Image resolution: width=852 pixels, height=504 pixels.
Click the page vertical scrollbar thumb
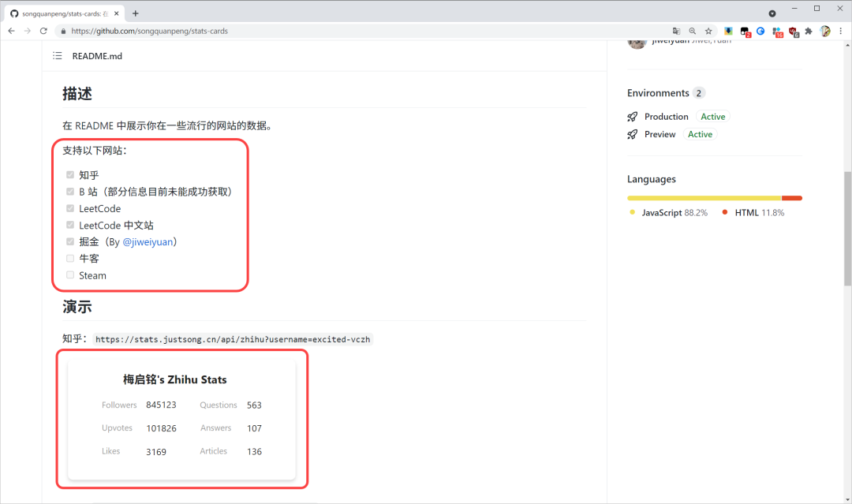click(x=847, y=228)
